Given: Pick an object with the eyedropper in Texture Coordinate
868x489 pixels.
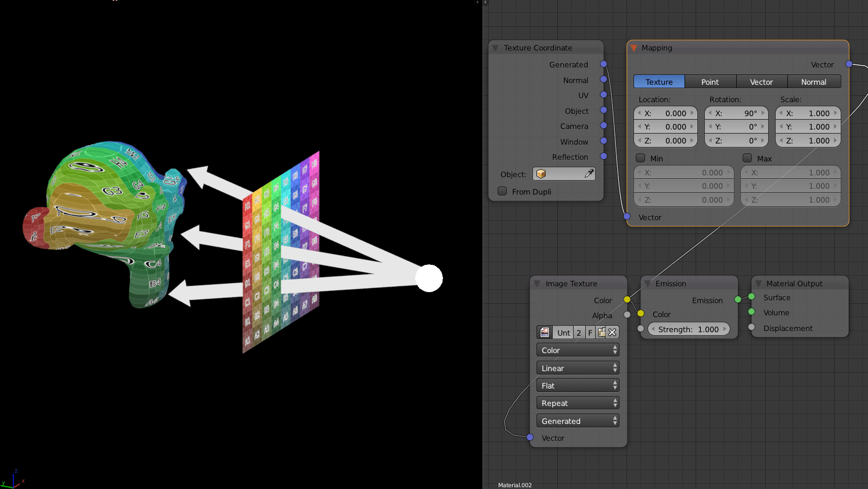Looking at the screenshot, I should (589, 173).
